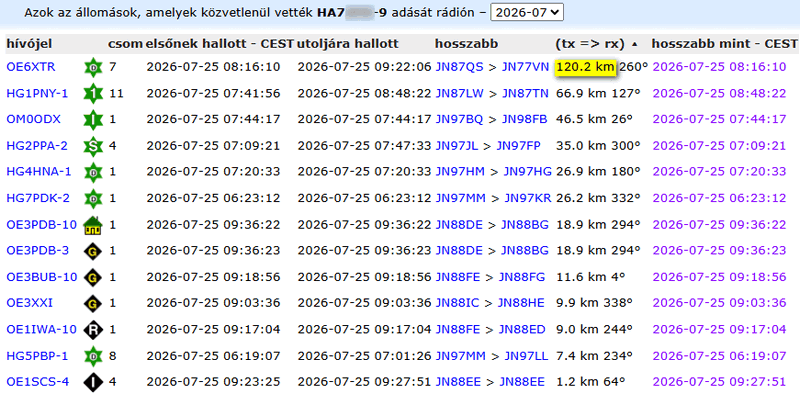Open the HG4HNA-1 callsign link

point(38,172)
